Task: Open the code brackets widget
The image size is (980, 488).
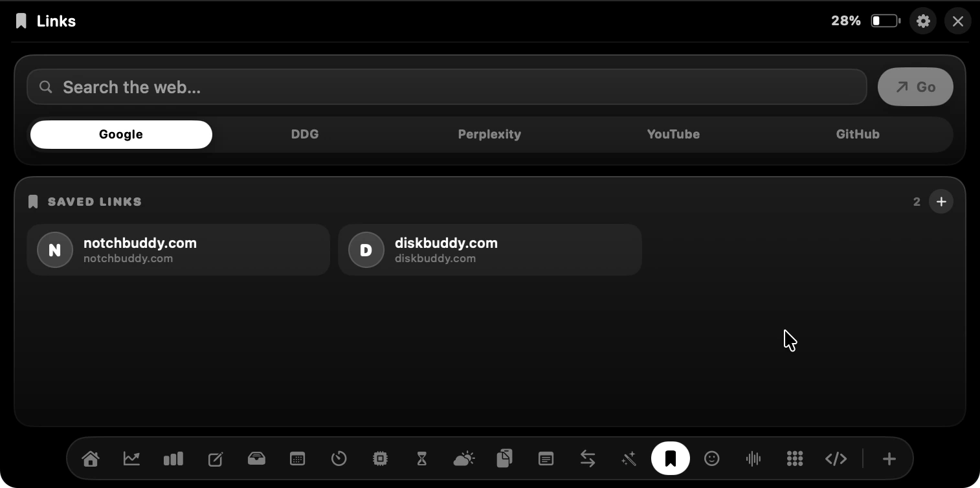Action: [x=836, y=459]
